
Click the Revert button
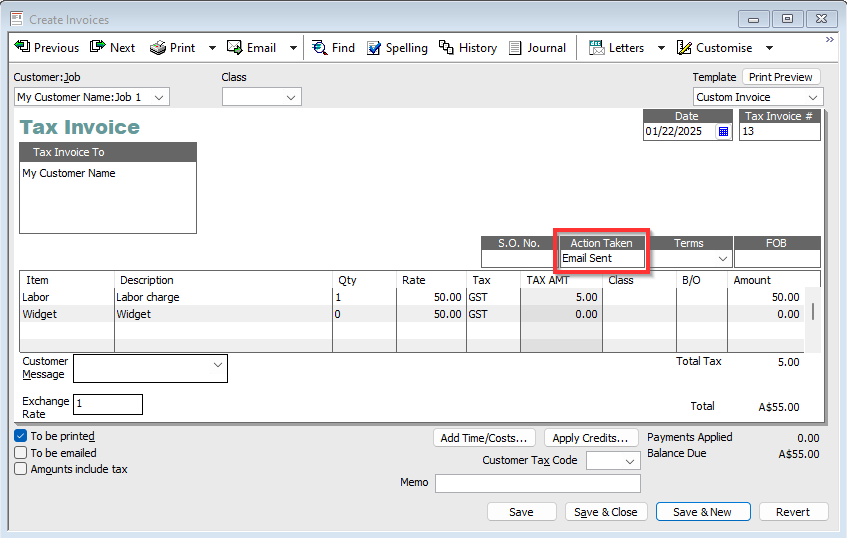793,512
